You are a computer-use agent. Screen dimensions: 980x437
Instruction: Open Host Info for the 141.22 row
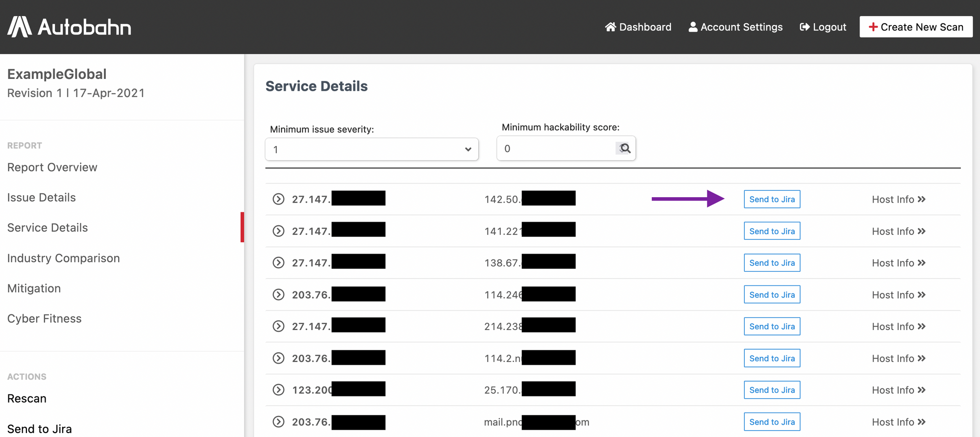coord(898,231)
